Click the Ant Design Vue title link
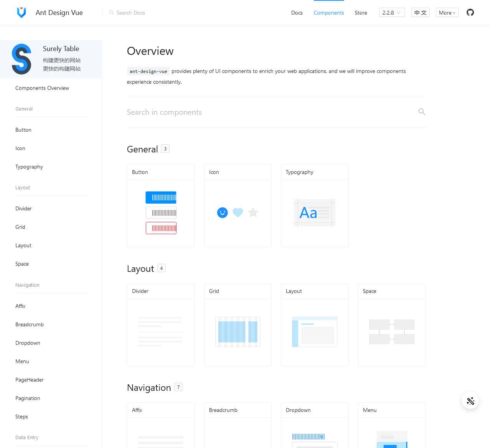This screenshot has height=448, width=491. pyautogui.click(x=59, y=13)
